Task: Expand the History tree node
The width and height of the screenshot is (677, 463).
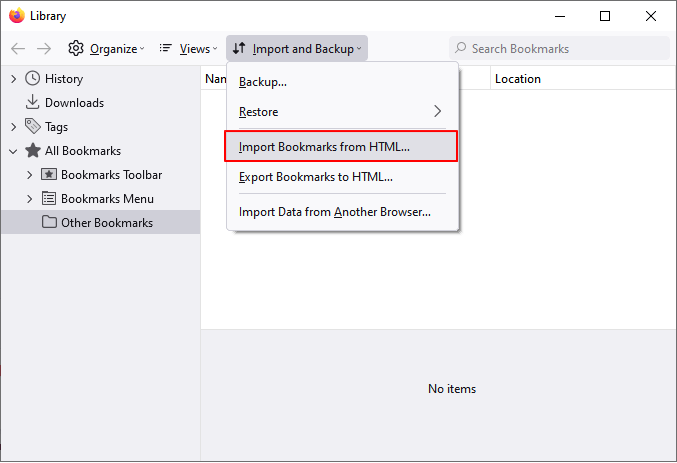Action: coord(13,79)
